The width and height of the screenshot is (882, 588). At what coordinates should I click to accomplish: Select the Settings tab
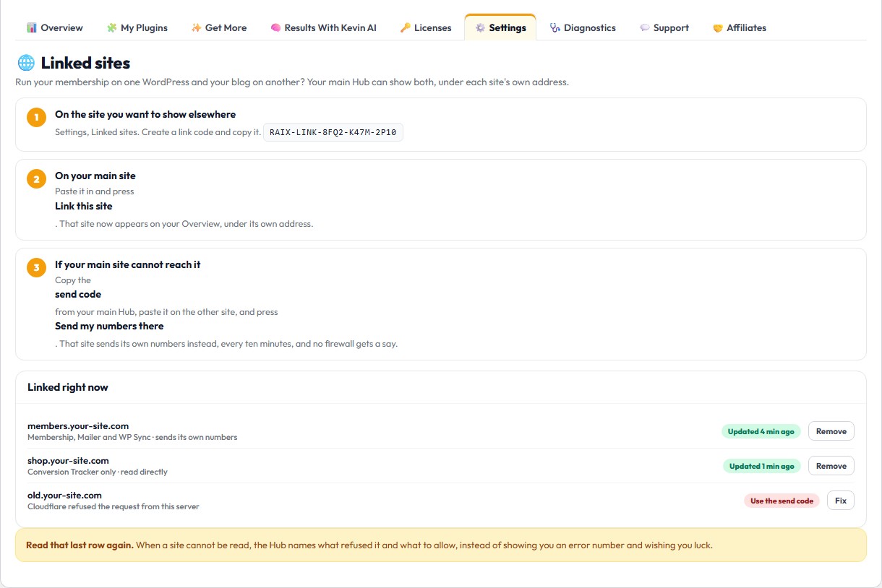pos(500,27)
